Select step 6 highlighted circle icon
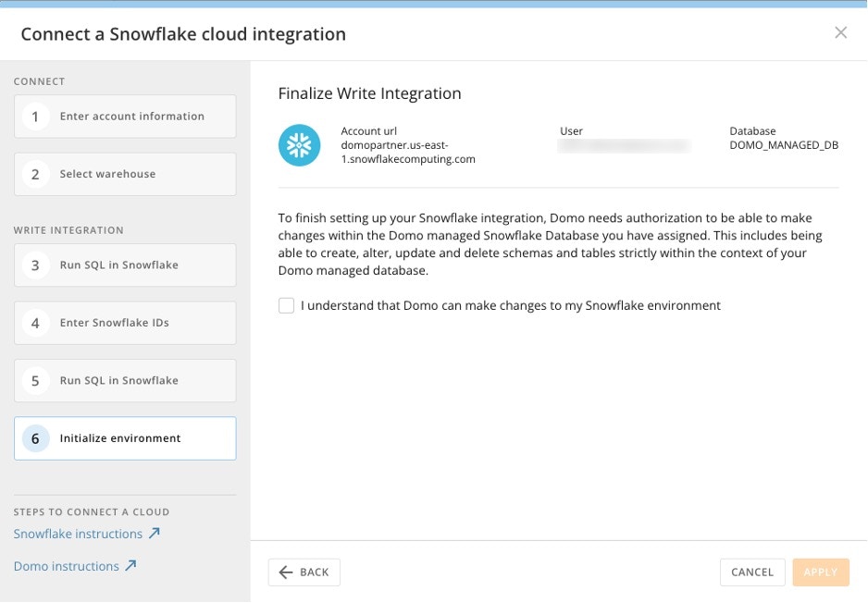The width and height of the screenshot is (868, 603). [34, 438]
